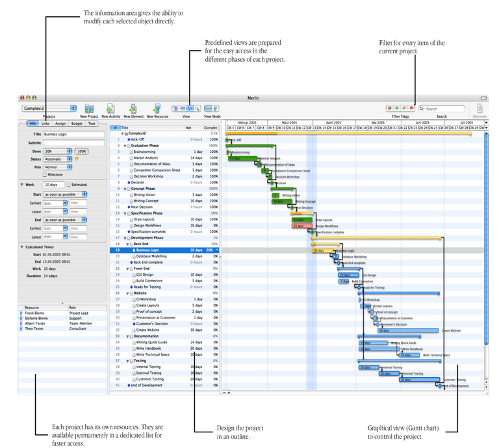The height and width of the screenshot is (448, 499).
Task: Click the New Activity toolbar icon
Action: 110,109
